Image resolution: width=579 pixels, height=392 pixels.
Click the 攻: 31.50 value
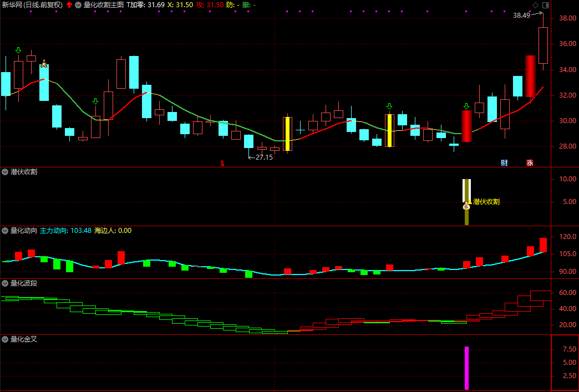pyautogui.click(x=210, y=5)
